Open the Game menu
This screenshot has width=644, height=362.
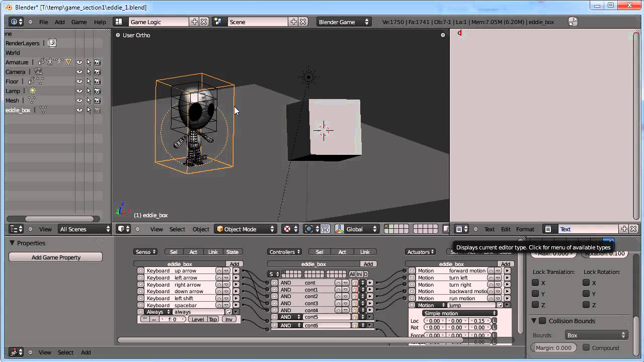(79, 22)
